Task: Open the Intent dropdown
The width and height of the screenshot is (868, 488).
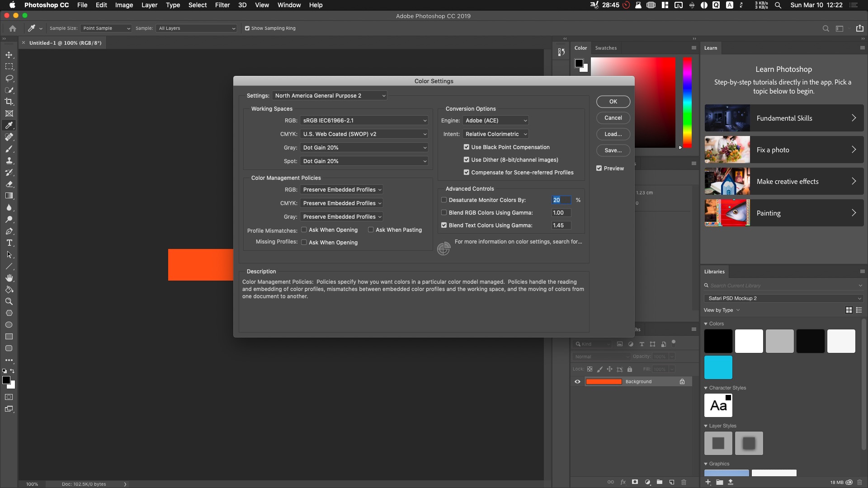Action: pos(495,134)
